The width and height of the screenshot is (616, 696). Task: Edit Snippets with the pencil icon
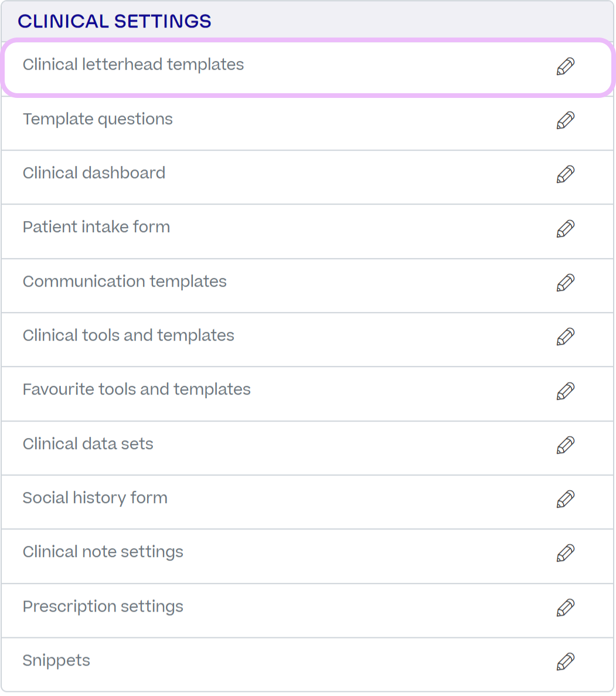coord(566,662)
